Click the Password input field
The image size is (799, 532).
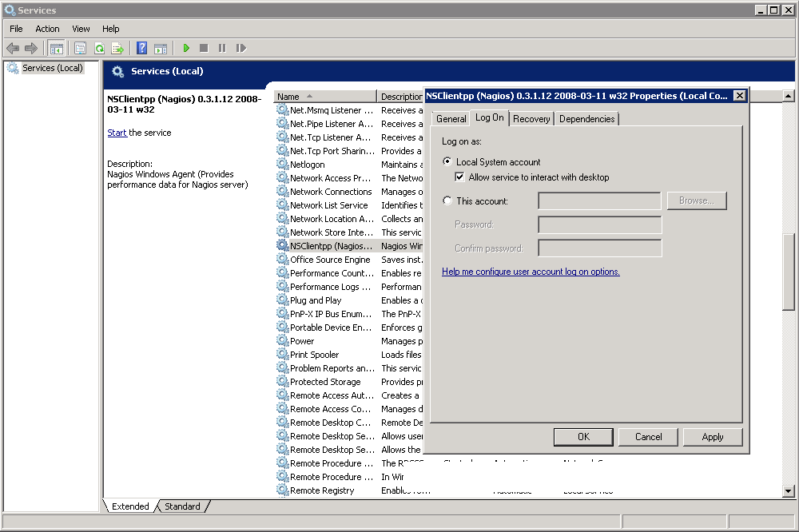point(600,224)
